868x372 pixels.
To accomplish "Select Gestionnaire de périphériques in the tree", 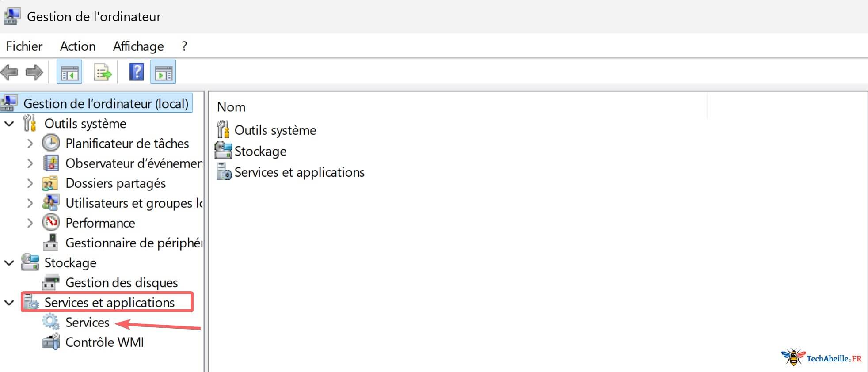I will pyautogui.click(x=134, y=243).
